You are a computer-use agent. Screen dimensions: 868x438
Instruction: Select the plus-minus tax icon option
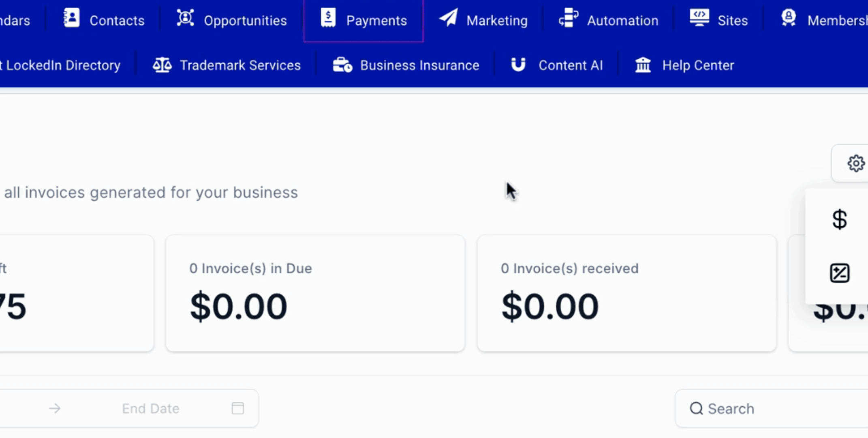839,273
